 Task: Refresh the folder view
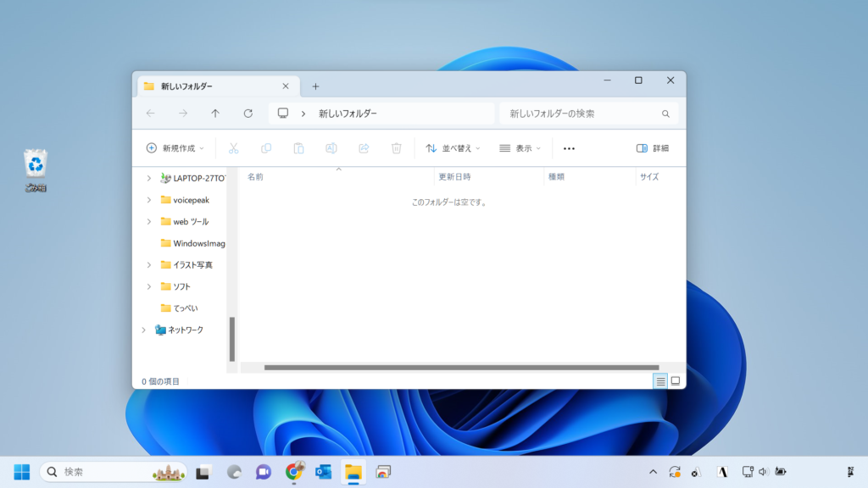(x=248, y=114)
